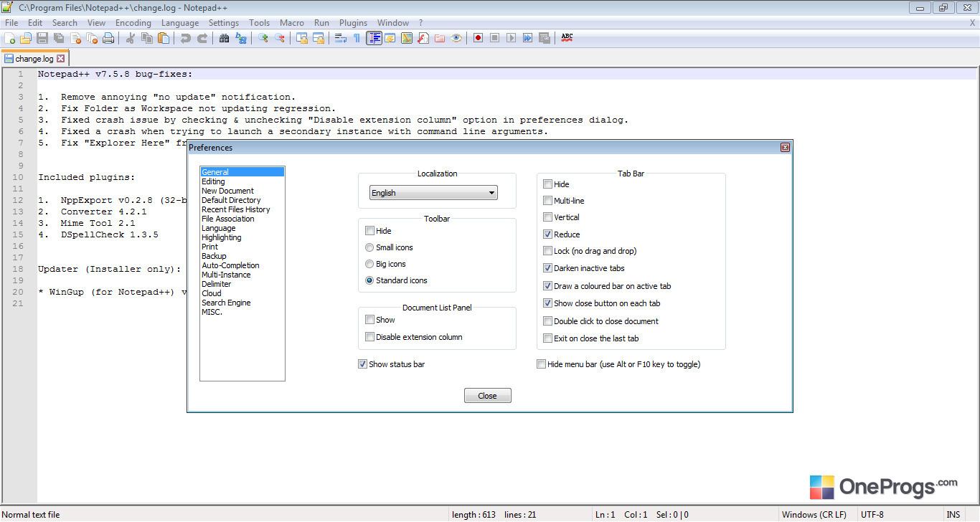The width and height of the screenshot is (980, 522).
Task: Click the Zoom Out magnifier icon
Action: point(280,38)
